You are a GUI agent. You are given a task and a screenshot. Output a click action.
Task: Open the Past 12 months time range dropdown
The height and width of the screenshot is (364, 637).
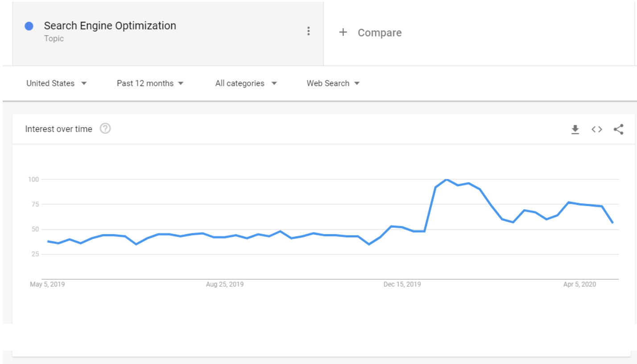[x=150, y=83]
